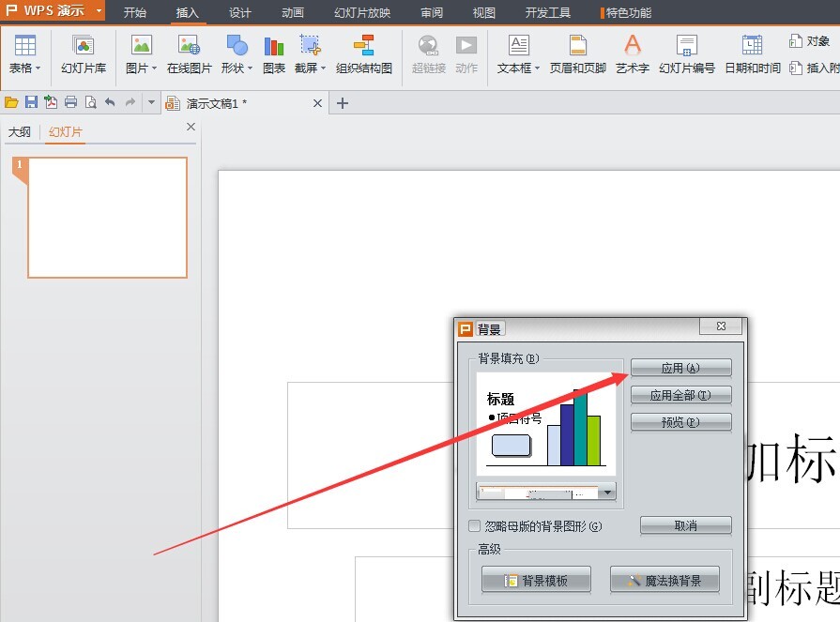
Task: Switch to the Design (设计) tab
Action: [x=240, y=13]
